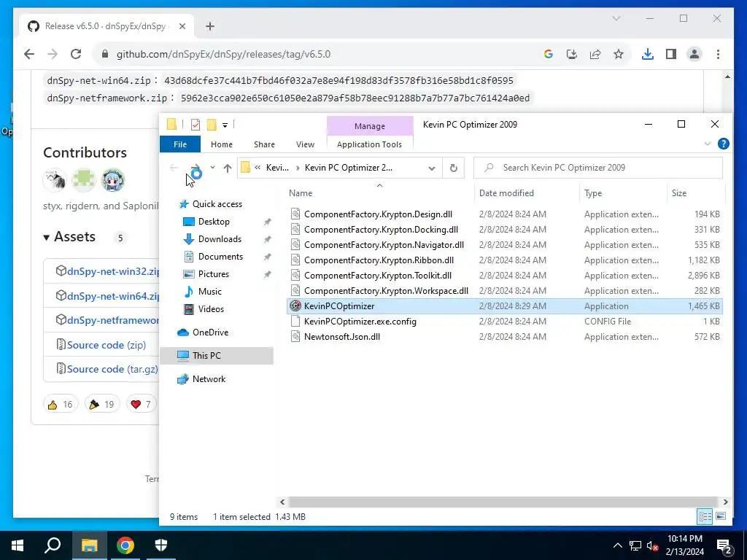Switch to large icons view layout
This screenshot has height=560, width=747.
tap(721, 517)
